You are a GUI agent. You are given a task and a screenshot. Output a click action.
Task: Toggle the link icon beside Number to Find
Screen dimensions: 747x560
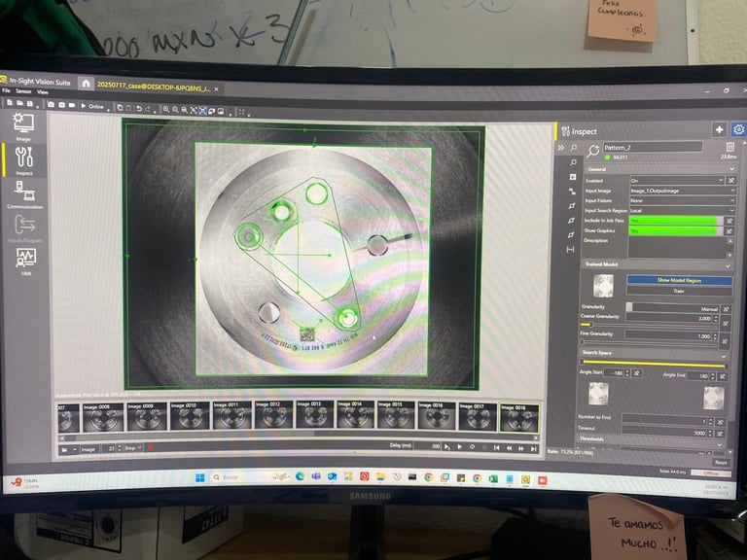click(x=721, y=422)
